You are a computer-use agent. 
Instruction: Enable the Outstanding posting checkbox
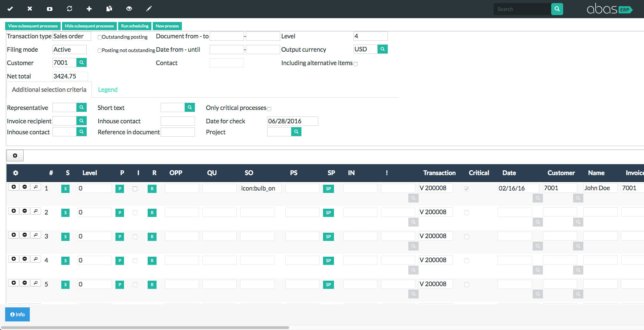tap(100, 37)
